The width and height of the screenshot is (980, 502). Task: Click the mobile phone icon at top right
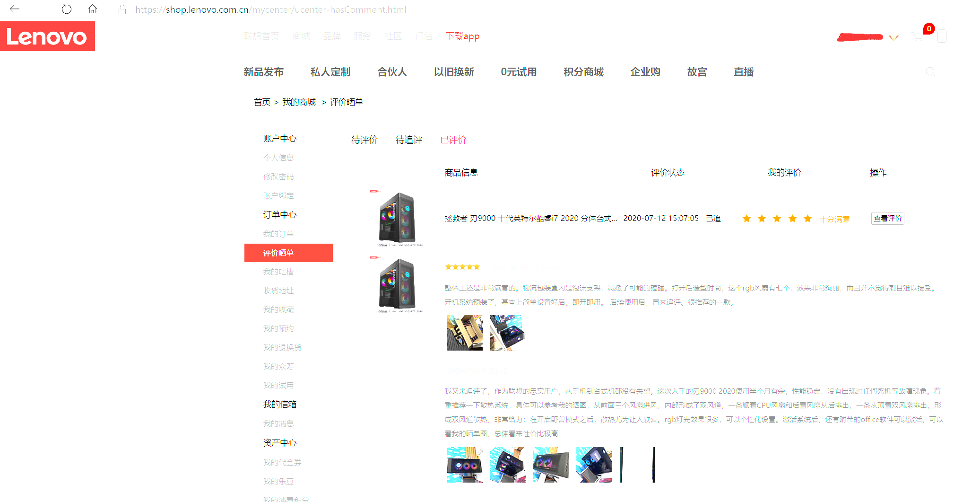click(942, 36)
